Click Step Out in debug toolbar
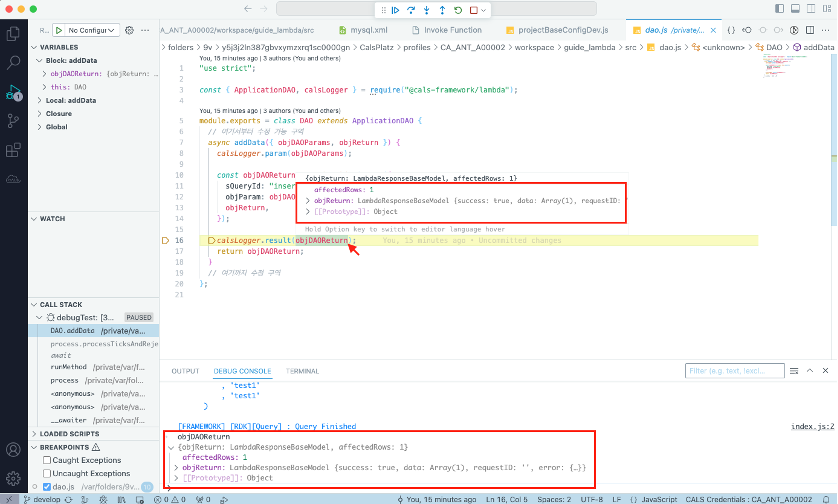The height and width of the screenshot is (504, 838). 443,10
